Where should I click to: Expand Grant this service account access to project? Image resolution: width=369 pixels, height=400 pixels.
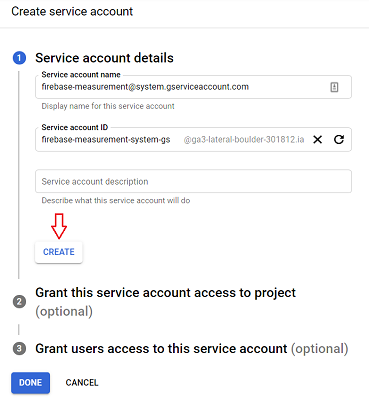pyautogui.click(x=166, y=302)
